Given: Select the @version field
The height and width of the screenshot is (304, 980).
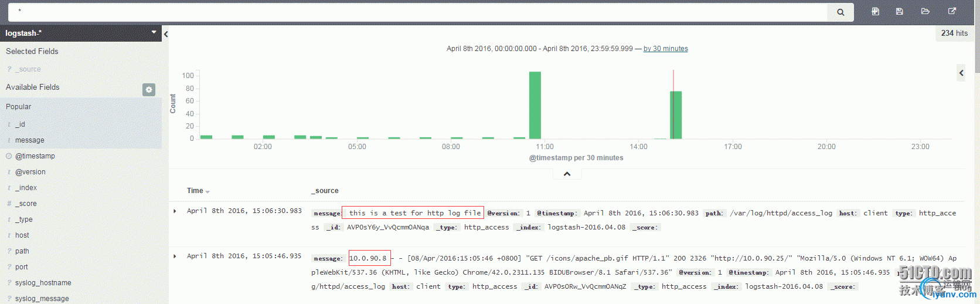Looking at the screenshot, I should coord(30,172).
